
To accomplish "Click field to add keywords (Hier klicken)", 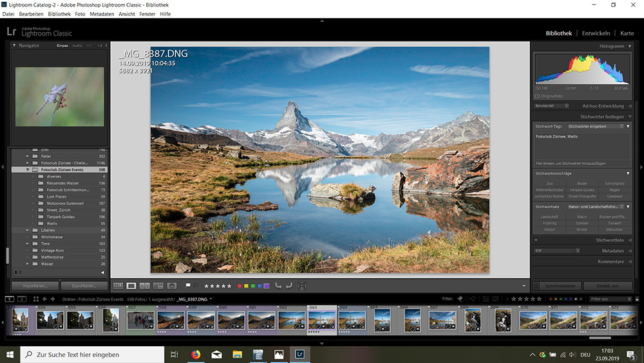I will 582,163.
